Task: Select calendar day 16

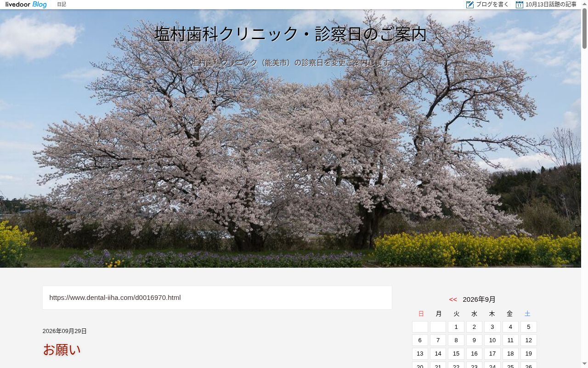Action: (x=474, y=354)
